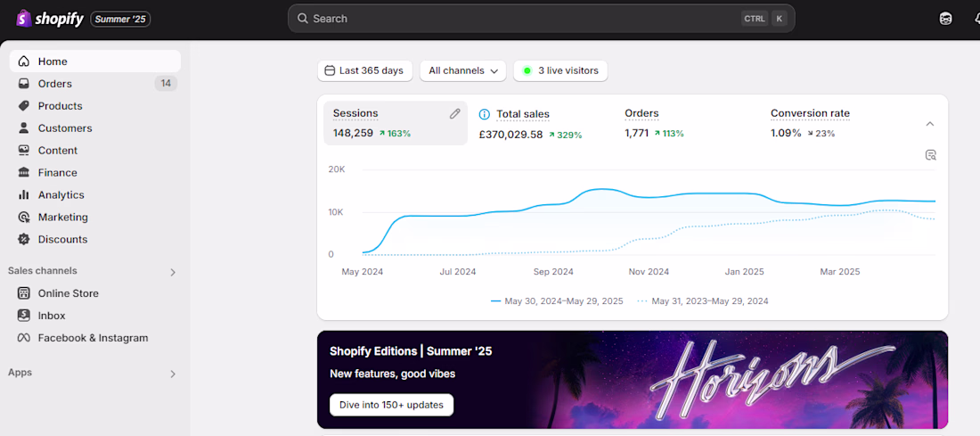Screen dimensions: 980x436
Task: Click the Dive into 150+ updates button
Action: tap(391, 405)
